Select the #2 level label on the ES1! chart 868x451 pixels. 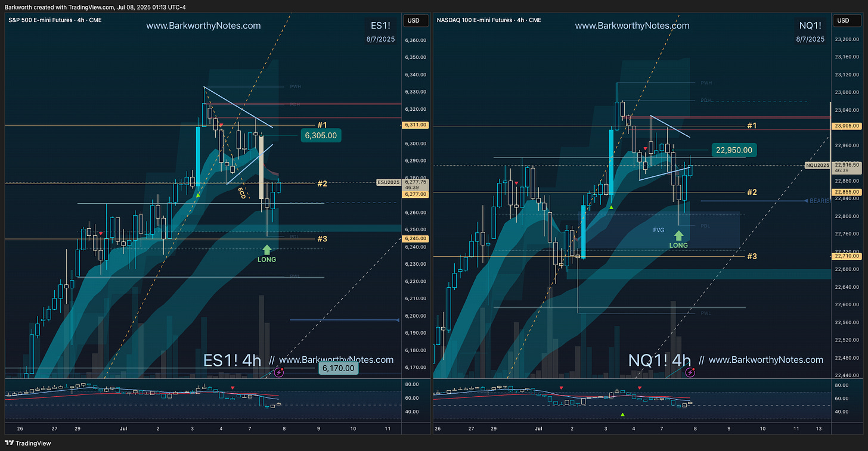(x=322, y=183)
